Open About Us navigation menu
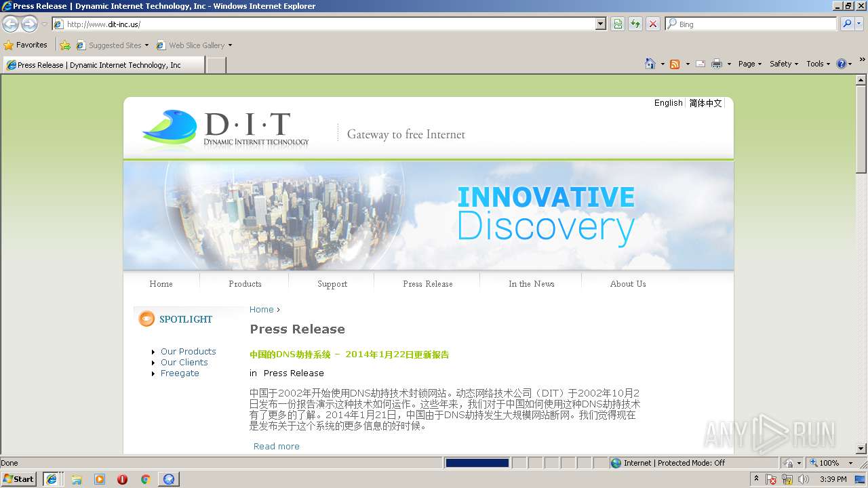Viewport: 868px width, 488px height. (x=628, y=284)
